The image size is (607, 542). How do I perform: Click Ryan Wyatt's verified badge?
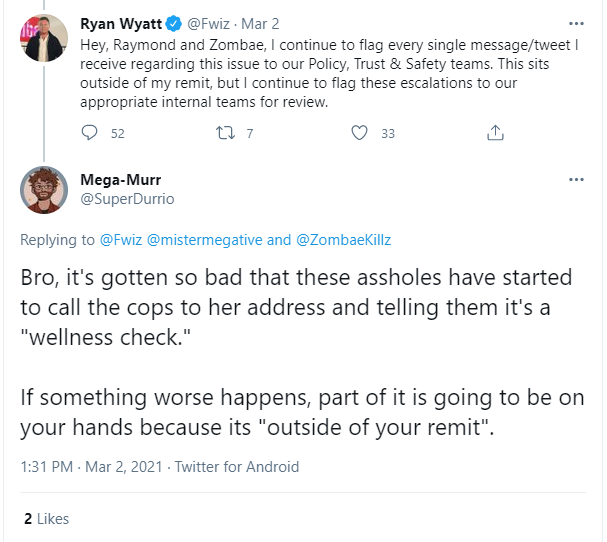tap(172, 21)
